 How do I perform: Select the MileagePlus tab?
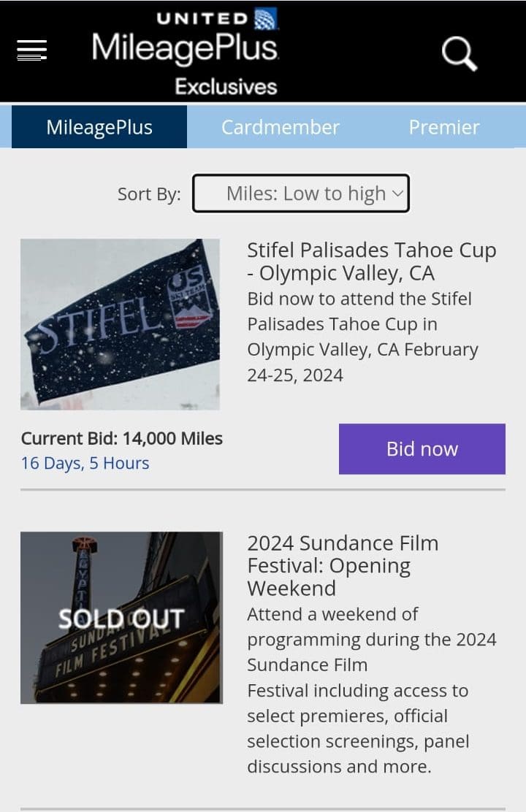(99, 127)
